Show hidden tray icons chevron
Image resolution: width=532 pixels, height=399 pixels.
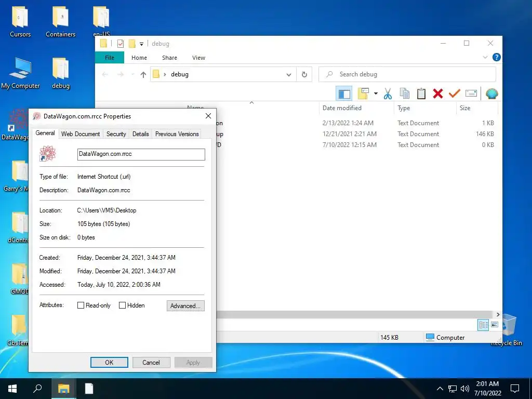coord(440,389)
